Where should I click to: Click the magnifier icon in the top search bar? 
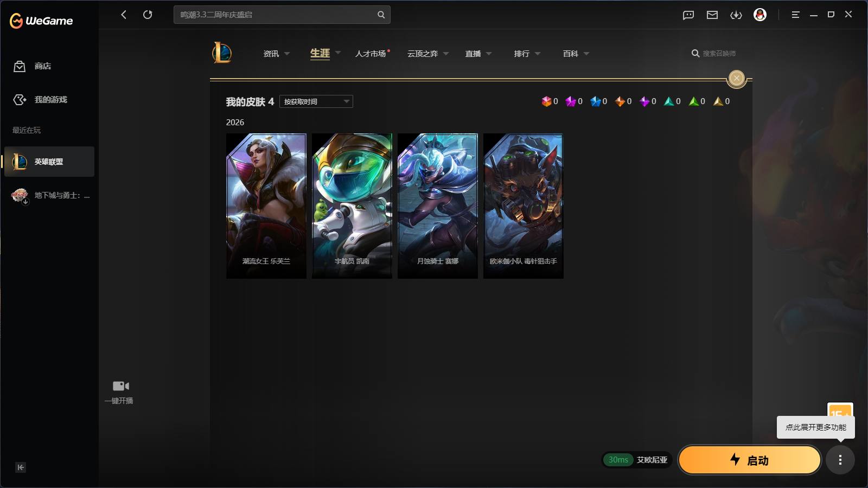point(381,15)
